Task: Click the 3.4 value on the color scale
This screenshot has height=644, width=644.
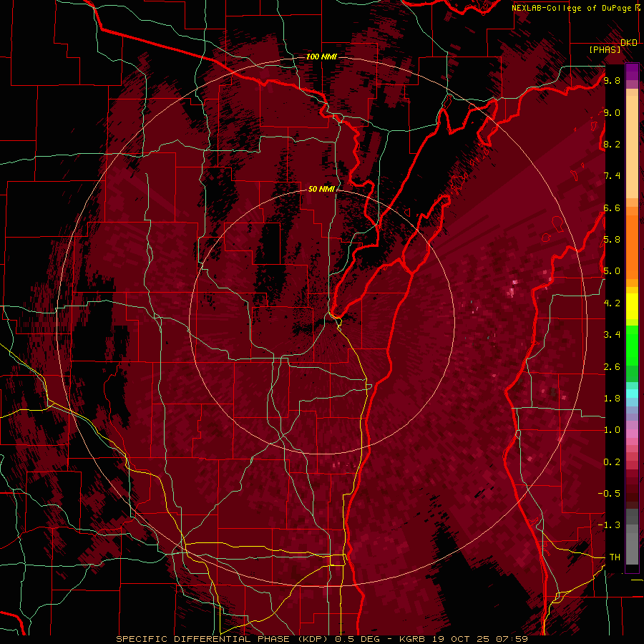Action: coord(612,335)
